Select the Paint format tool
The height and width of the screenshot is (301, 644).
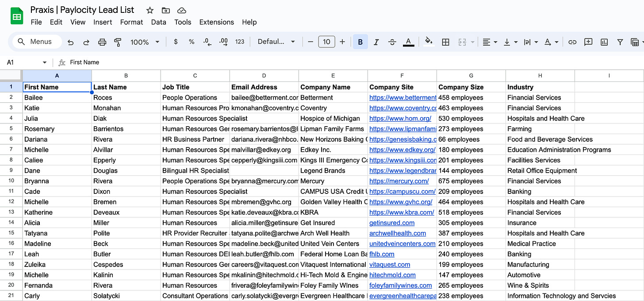[x=118, y=42]
